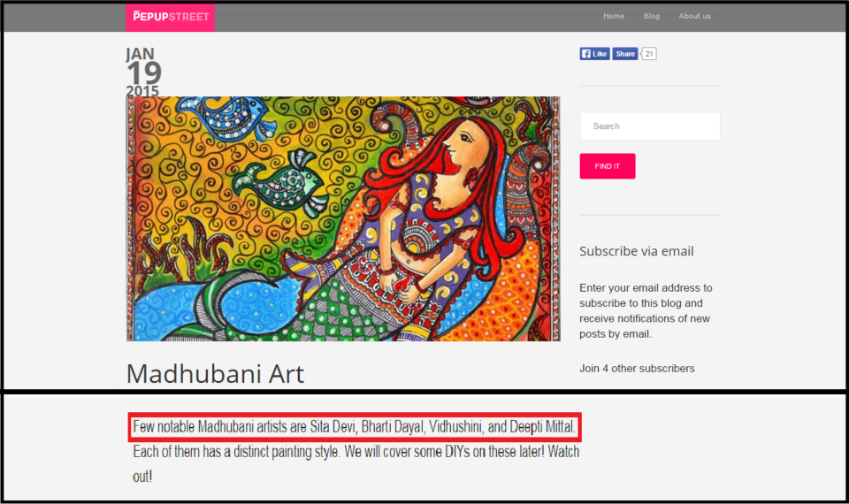This screenshot has width=849, height=504.
Task: Click the Subscribe via email heading
Action: pos(636,251)
